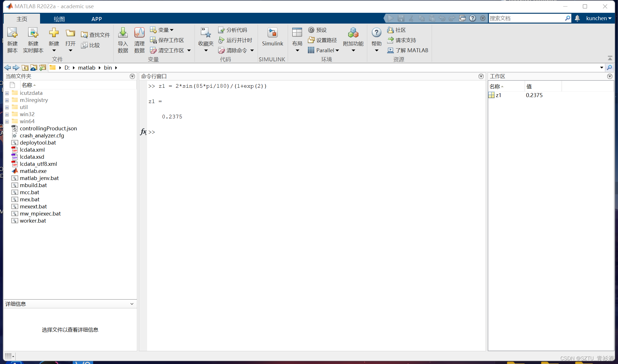618x364 pixels.
Task: Select the z1 workspace variable
Action: 498,95
